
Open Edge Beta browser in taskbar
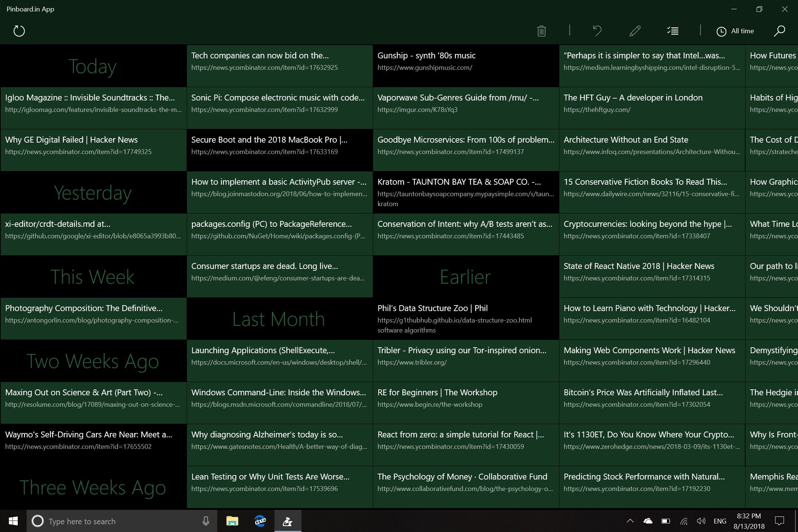pyautogui.click(x=260, y=521)
